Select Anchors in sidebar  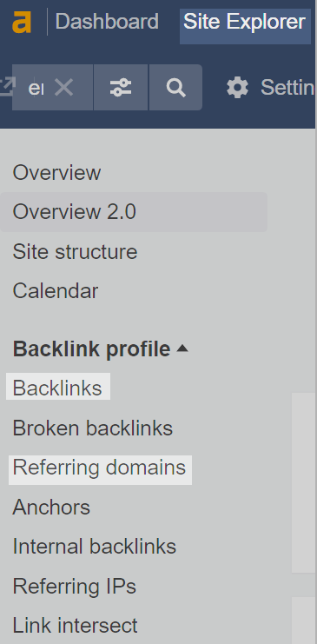[51, 508]
